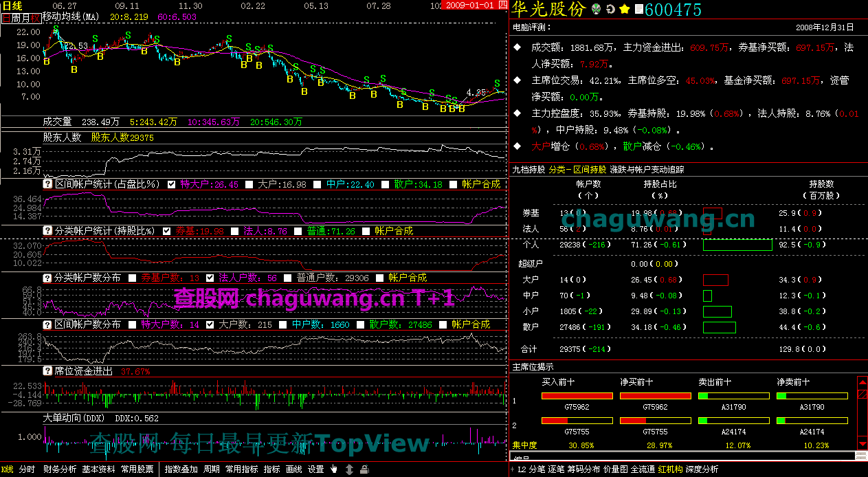Open the 设置 settings button
Image resolution: width=868 pixels, height=477 pixels.
(315, 469)
